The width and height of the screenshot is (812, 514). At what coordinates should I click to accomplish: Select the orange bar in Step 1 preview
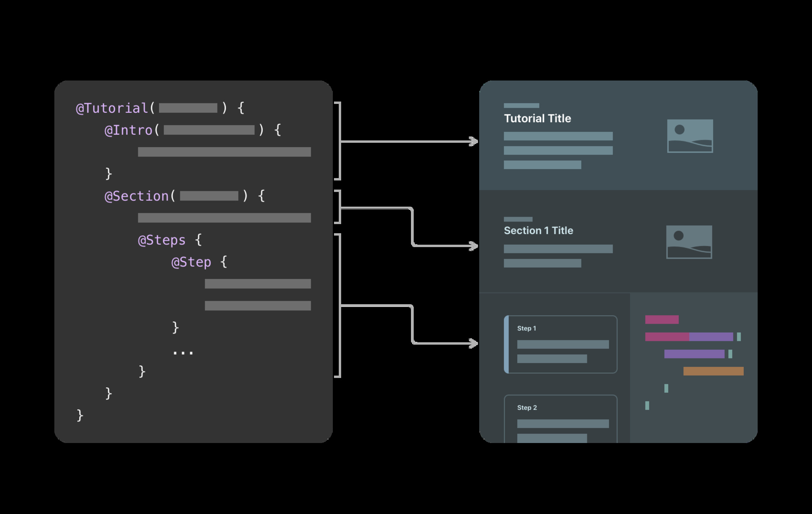pos(712,368)
